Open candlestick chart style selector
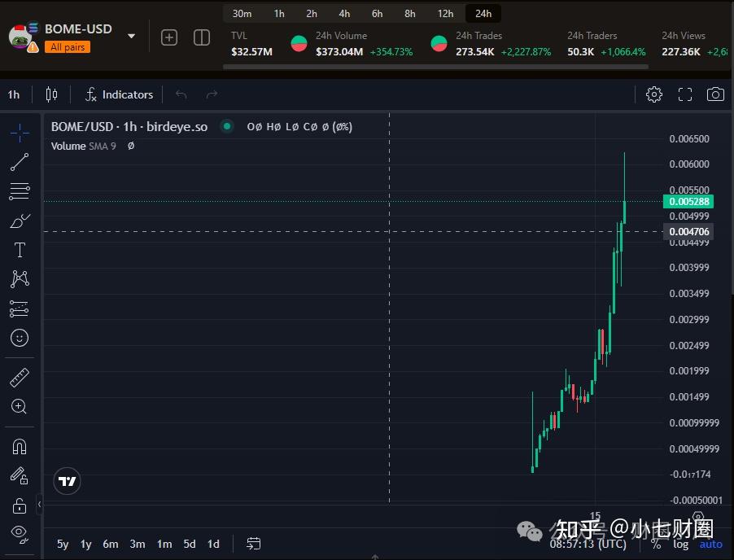 tap(51, 94)
